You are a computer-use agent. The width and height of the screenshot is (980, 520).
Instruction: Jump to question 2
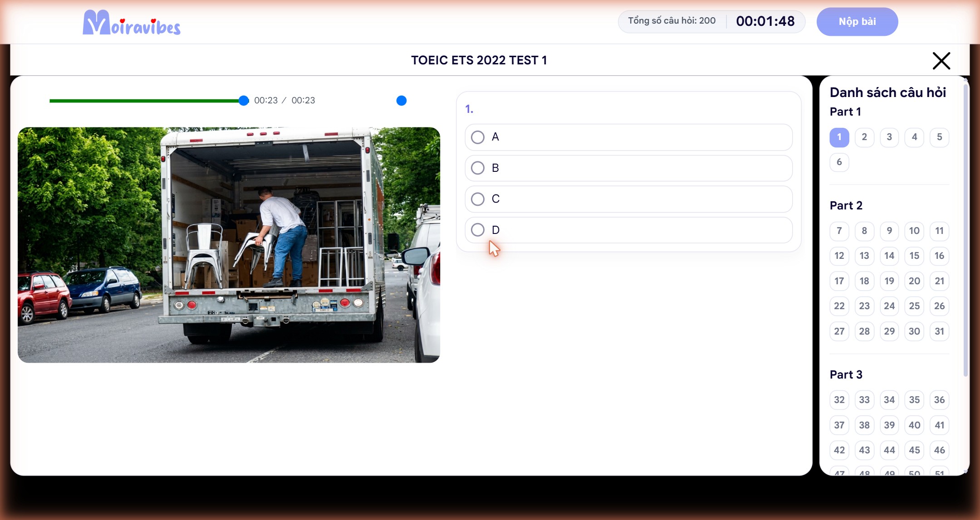pyautogui.click(x=864, y=137)
